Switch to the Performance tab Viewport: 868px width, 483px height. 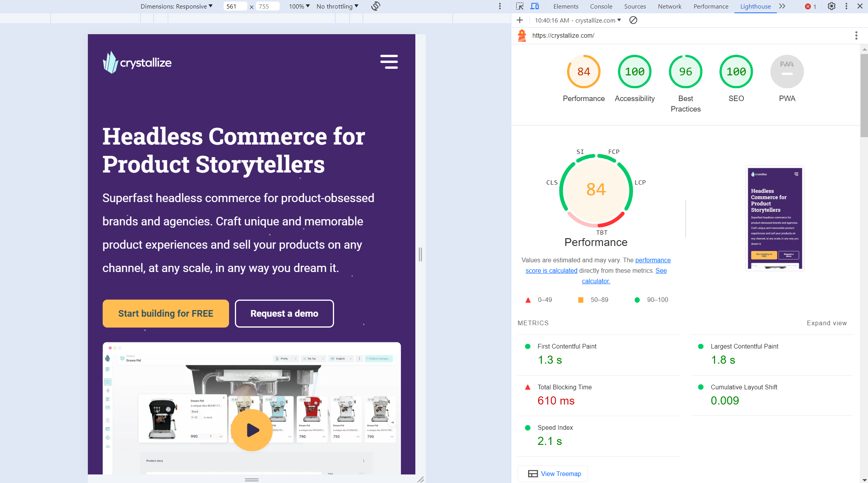(x=710, y=6)
